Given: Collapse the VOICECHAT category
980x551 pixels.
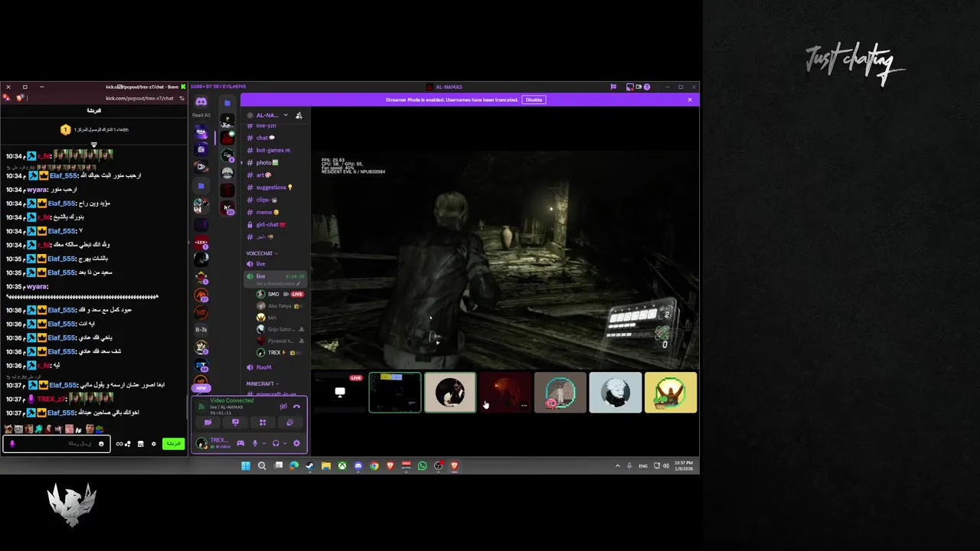Looking at the screenshot, I should pyautogui.click(x=262, y=253).
